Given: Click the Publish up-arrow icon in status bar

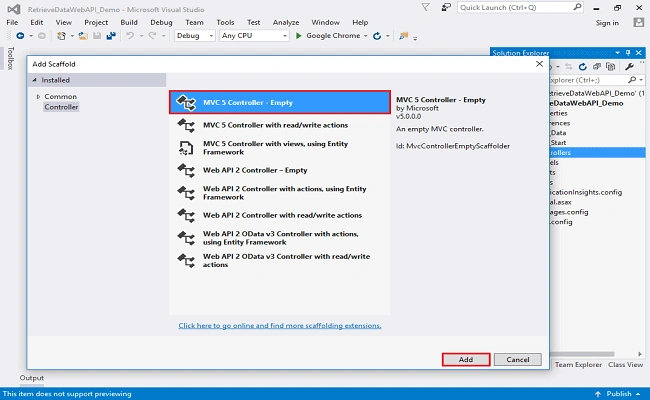Looking at the screenshot, I should coord(598,394).
